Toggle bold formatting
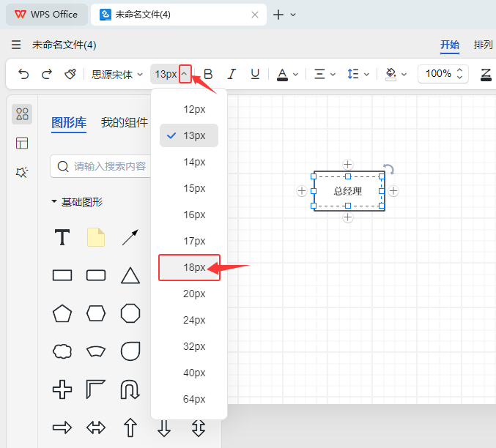This screenshot has width=496, height=448. pyautogui.click(x=208, y=74)
